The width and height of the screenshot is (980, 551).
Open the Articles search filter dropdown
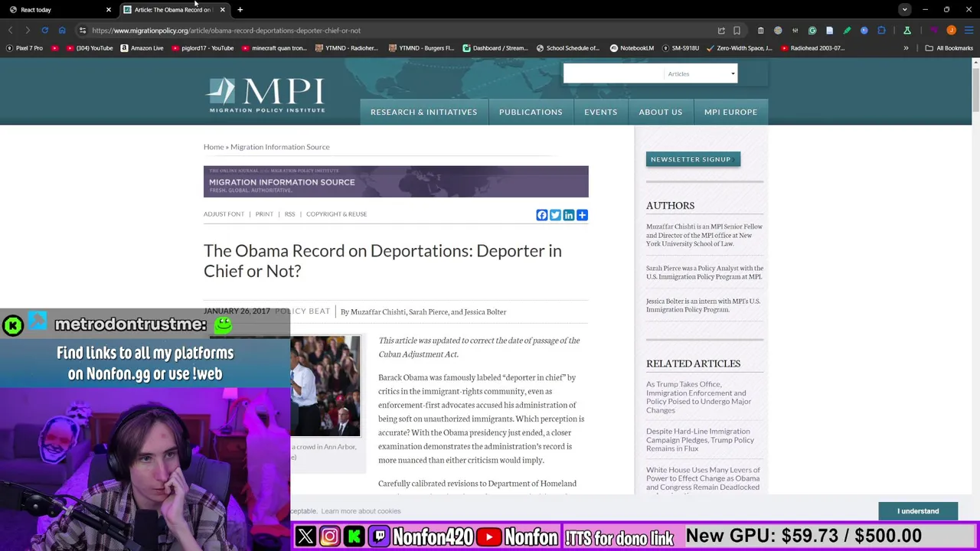701,74
